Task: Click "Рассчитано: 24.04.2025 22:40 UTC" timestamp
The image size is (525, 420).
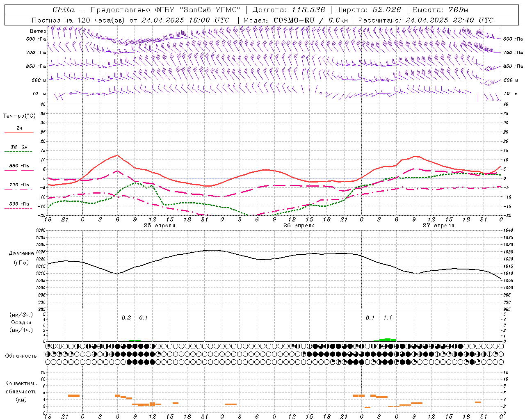Action: pyautogui.click(x=426, y=20)
